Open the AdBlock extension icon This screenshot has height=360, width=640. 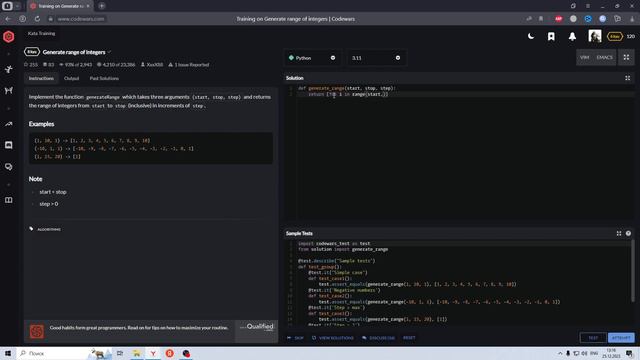[x=558, y=19]
